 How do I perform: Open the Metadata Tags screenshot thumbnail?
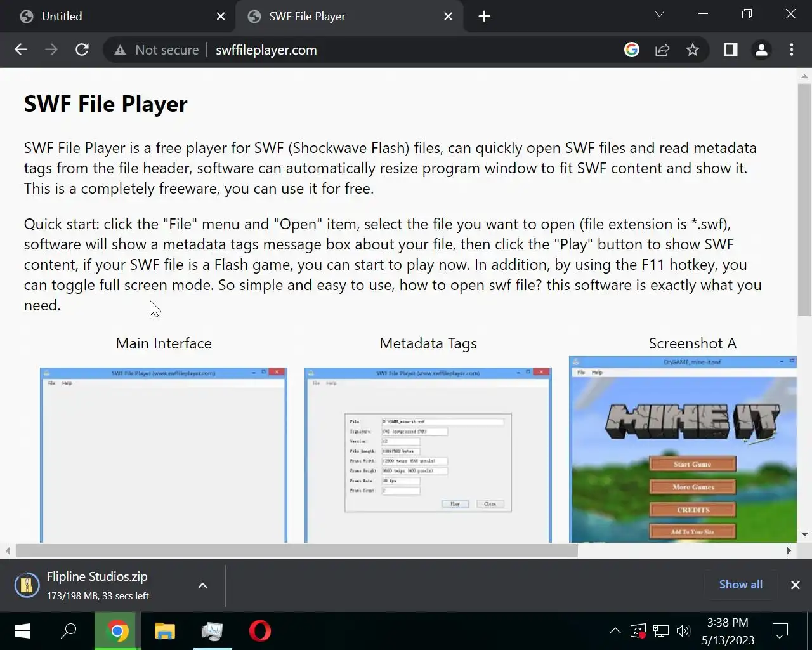click(x=428, y=455)
